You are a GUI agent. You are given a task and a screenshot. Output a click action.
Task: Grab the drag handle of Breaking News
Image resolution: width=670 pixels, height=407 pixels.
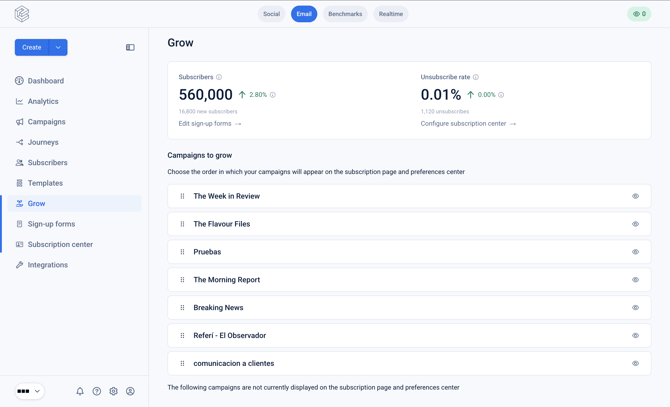pos(182,307)
